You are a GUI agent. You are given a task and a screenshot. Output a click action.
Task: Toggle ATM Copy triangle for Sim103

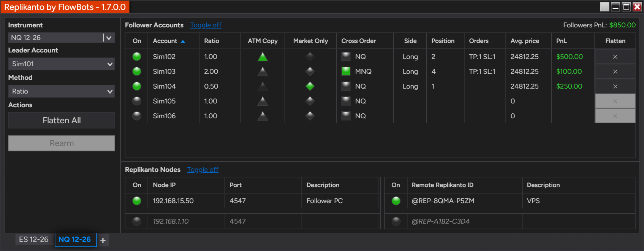(263, 71)
